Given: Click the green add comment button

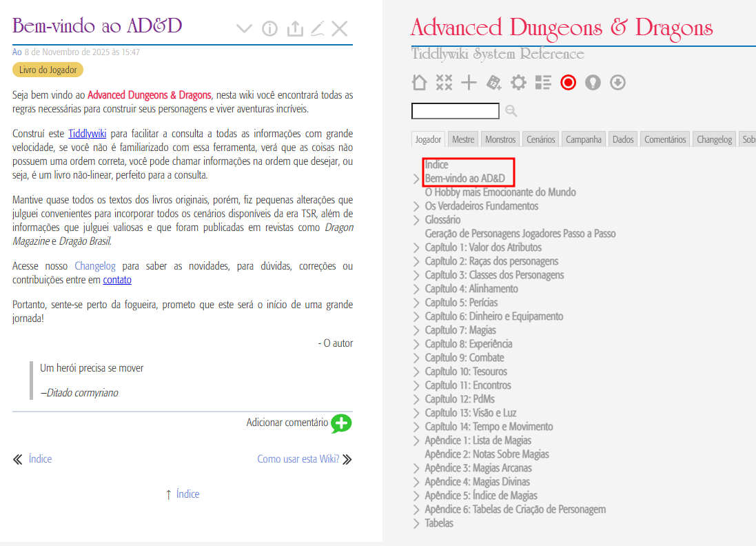Looking at the screenshot, I should click(340, 423).
